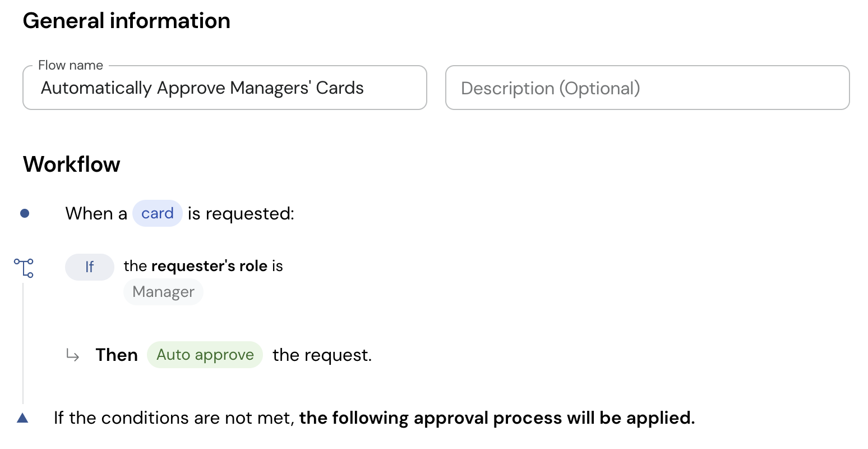This screenshot has width=868, height=449.
Task: Open the card request type selector
Action: [158, 213]
